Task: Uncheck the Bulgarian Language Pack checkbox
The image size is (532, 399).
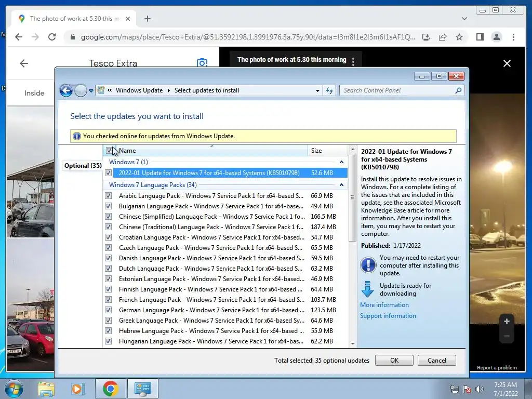Action: [x=108, y=206]
